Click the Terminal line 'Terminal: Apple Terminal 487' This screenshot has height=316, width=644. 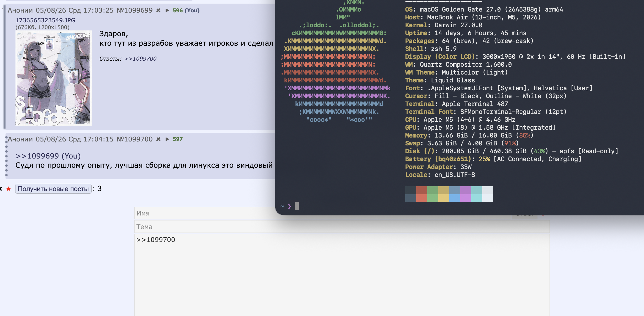[457, 104]
